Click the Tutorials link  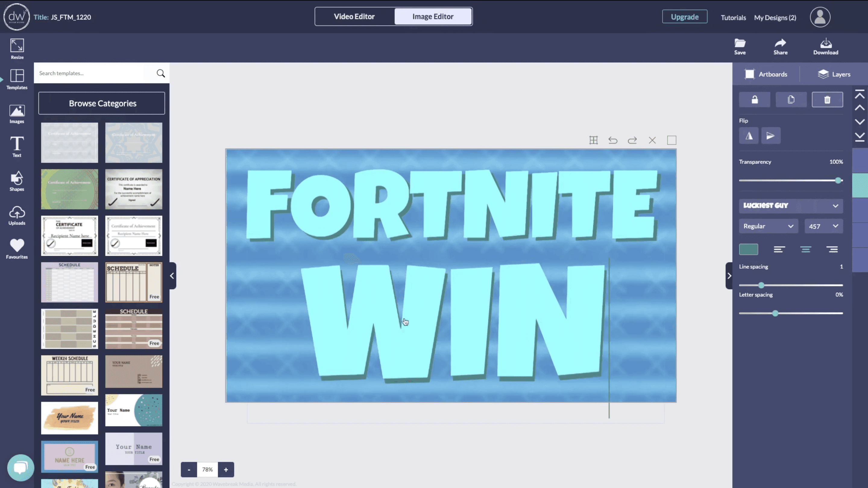733,17
